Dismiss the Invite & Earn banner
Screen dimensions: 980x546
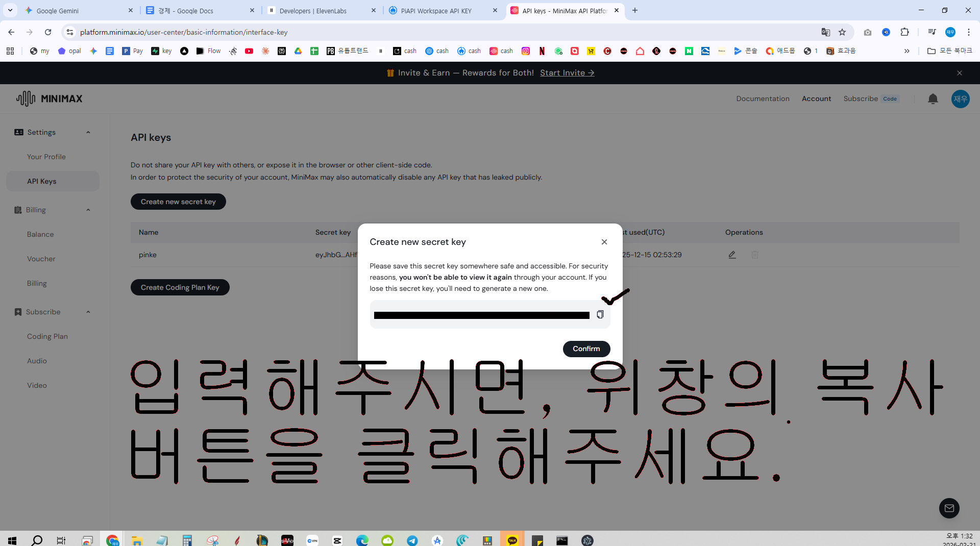[960, 73]
